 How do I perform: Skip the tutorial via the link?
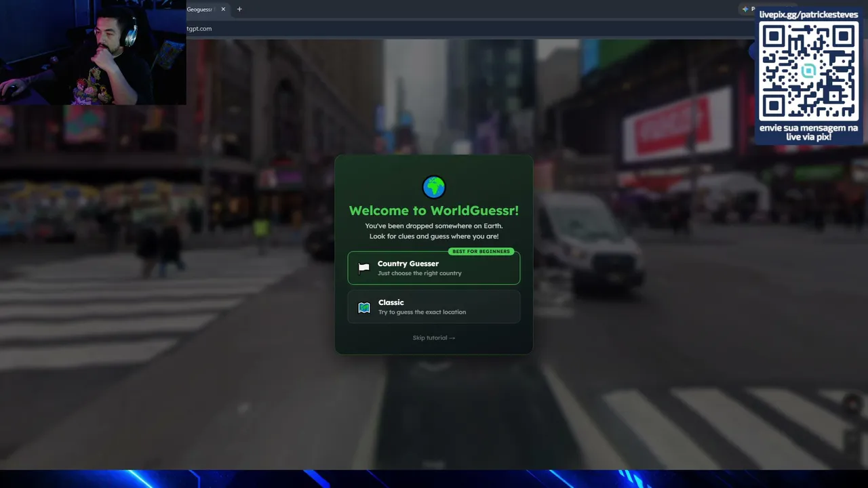click(434, 338)
